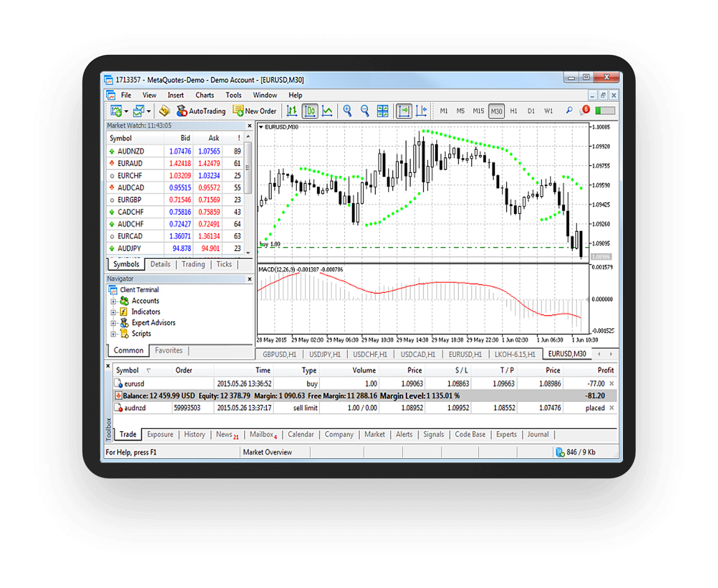The width and height of the screenshot is (718, 588).
Task: Open the New Chart icon in toolbar
Action: [x=116, y=111]
